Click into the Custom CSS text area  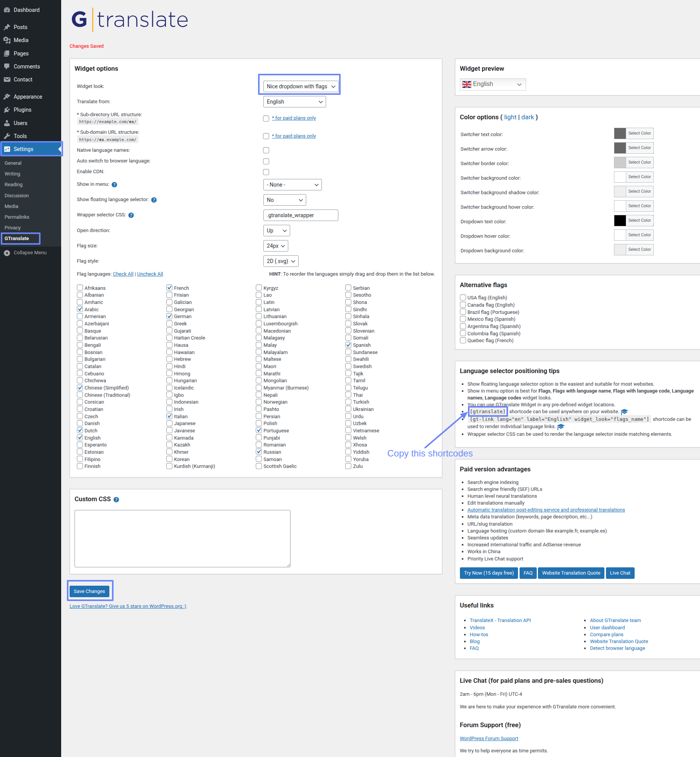click(x=182, y=538)
